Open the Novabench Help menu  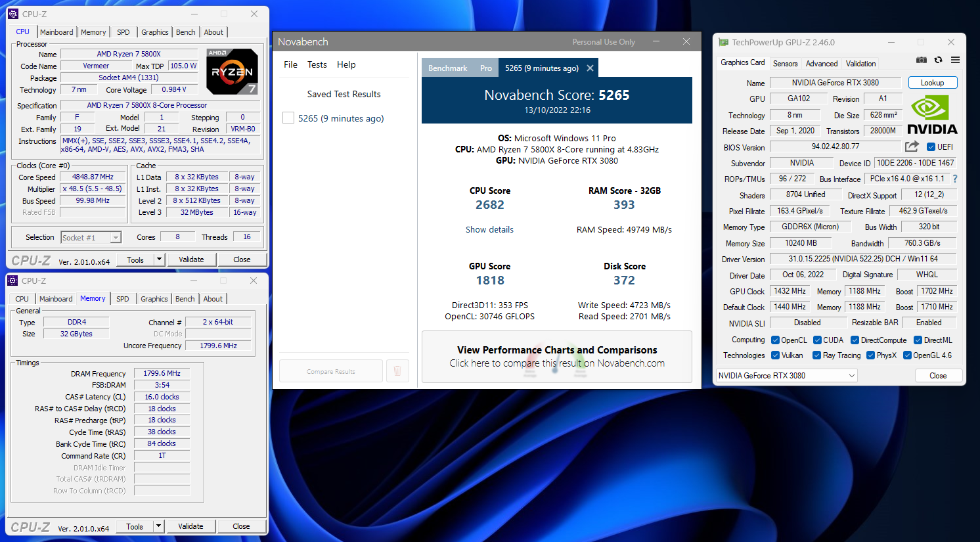(346, 64)
